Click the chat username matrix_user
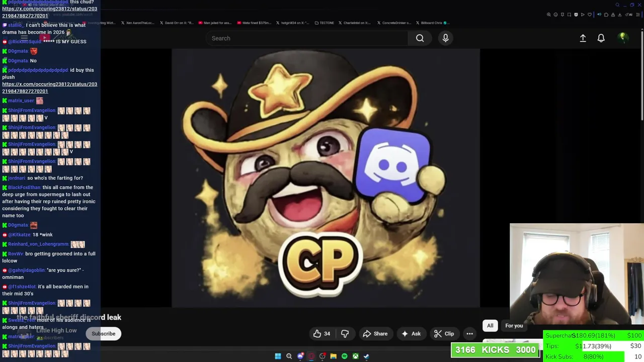644x362 pixels. 21,101
